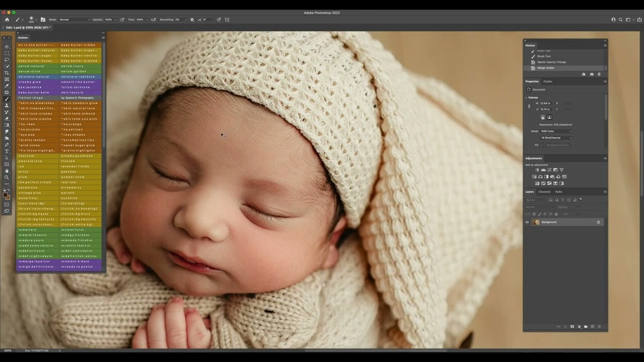Toggle lock transparent pixels in Layers panel
This screenshot has height=362, width=644.
pyautogui.click(x=534, y=214)
